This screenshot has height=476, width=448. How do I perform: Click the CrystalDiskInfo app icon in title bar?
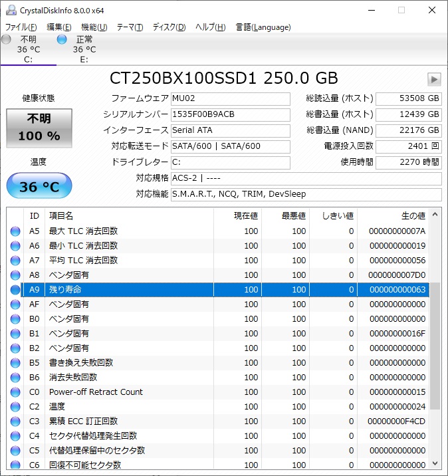11,11
